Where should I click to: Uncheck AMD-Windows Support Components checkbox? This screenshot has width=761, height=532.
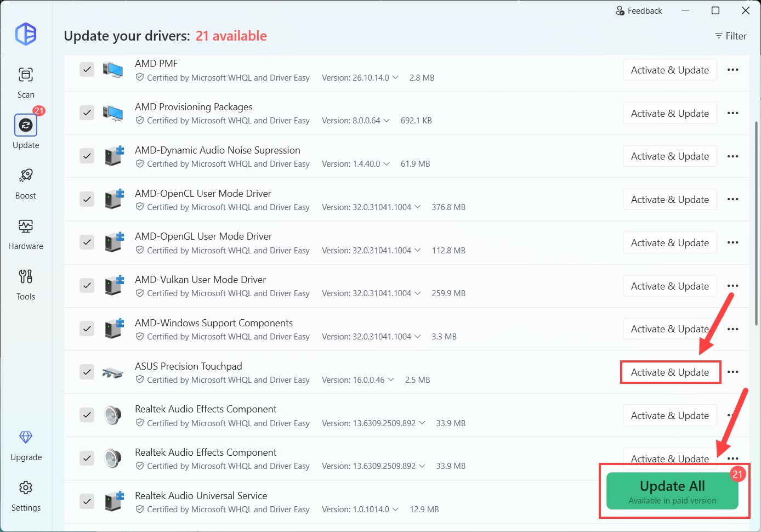(87, 329)
